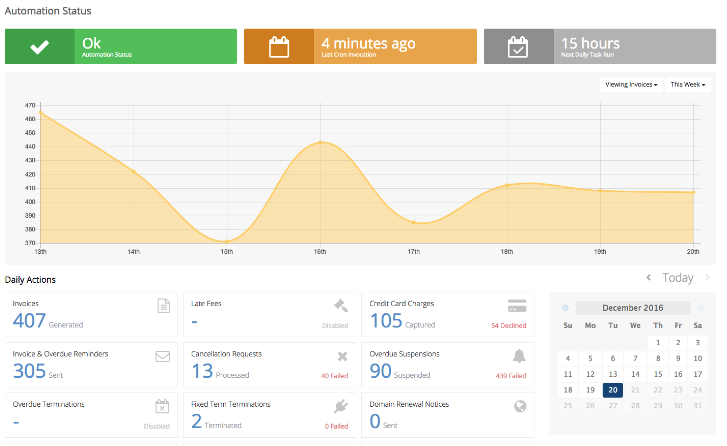The height and width of the screenshot is (446, 727).
Task: Select day 10 in calendar
Action: tap(698, 358)
